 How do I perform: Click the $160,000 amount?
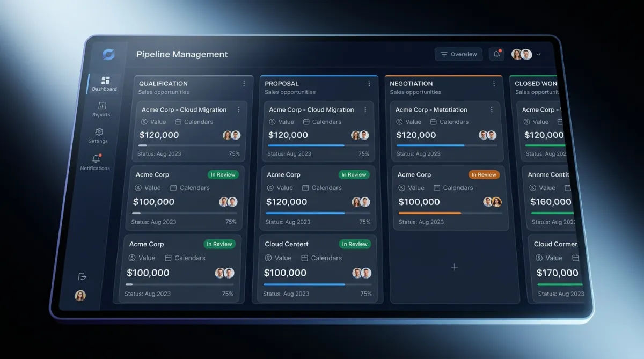pyautogui.click(x=551, y=202)
